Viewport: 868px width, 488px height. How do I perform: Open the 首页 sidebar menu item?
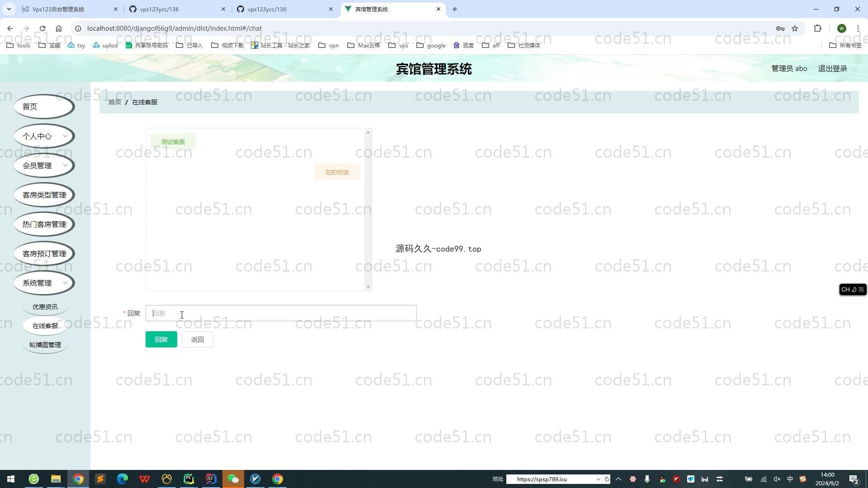(44, 107)
